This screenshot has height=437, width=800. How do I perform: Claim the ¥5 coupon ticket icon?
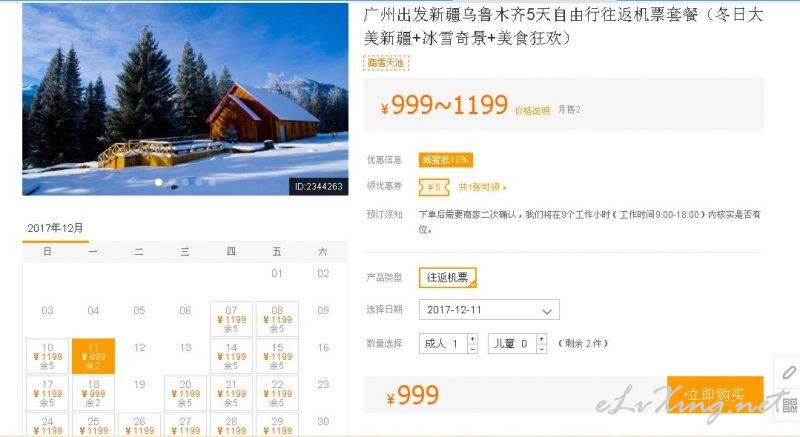[x=434, y=188]
